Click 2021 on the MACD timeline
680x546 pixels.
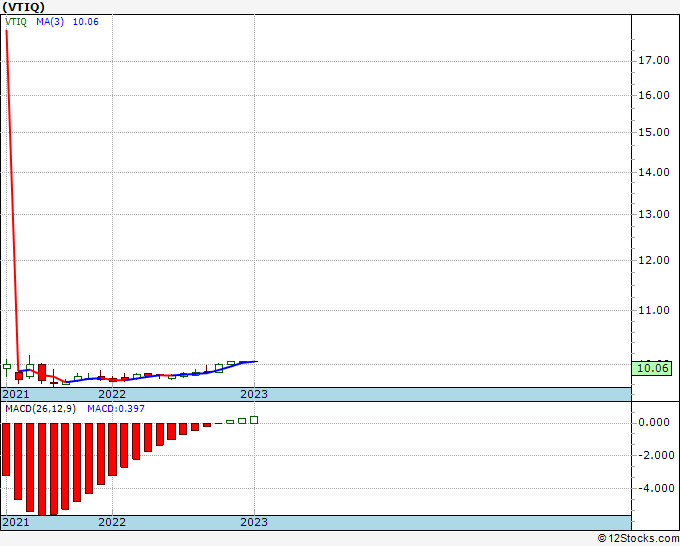click(16, 522)
